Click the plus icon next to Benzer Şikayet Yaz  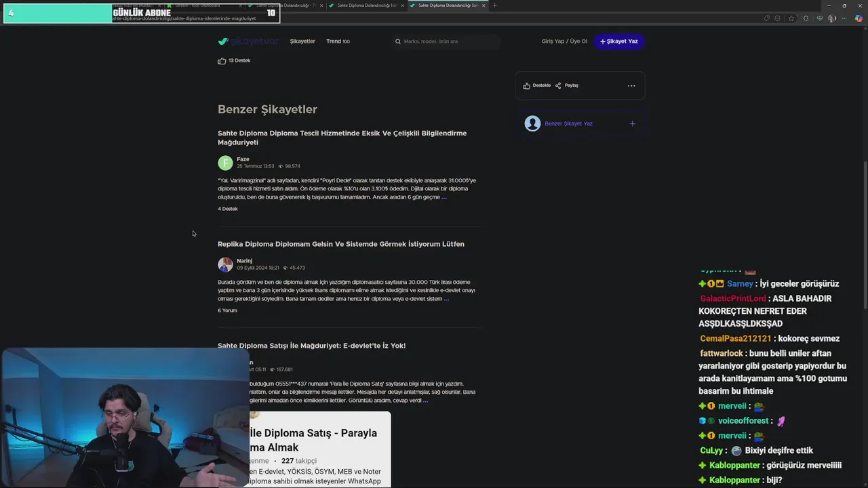point(632,123)
